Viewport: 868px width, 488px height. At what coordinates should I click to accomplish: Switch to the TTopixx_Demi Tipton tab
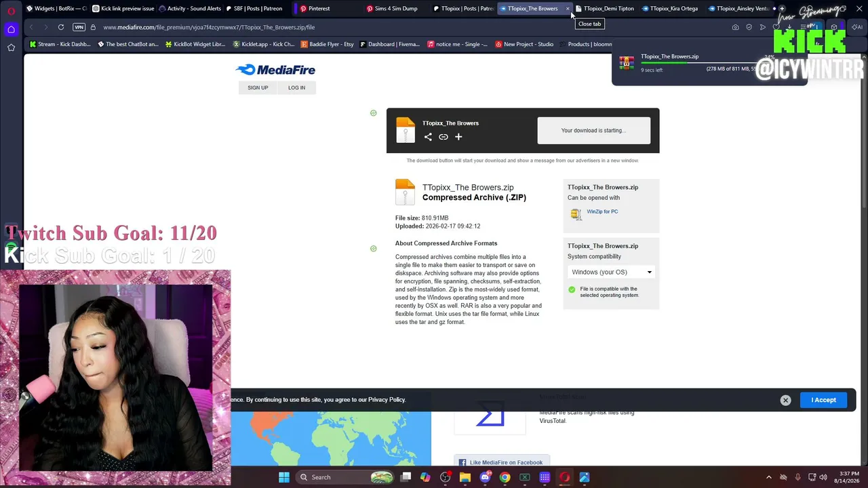[x=605, y=9]
